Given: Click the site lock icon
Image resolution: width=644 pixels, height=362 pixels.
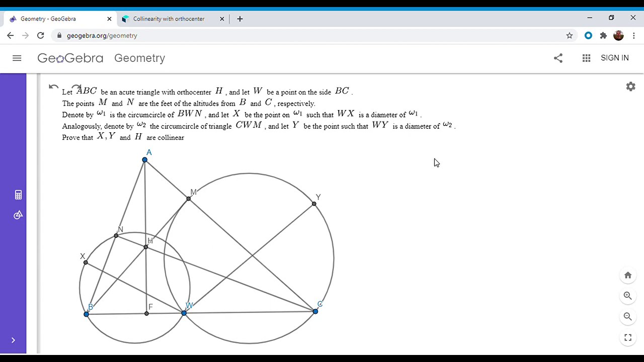Looking at the screenshot, I should tap(59, 36).
